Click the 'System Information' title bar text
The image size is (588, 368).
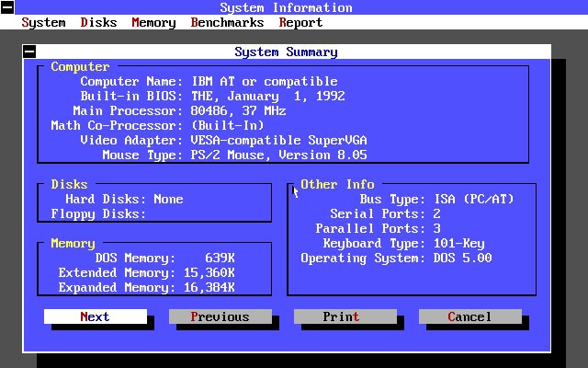(286, 7)
